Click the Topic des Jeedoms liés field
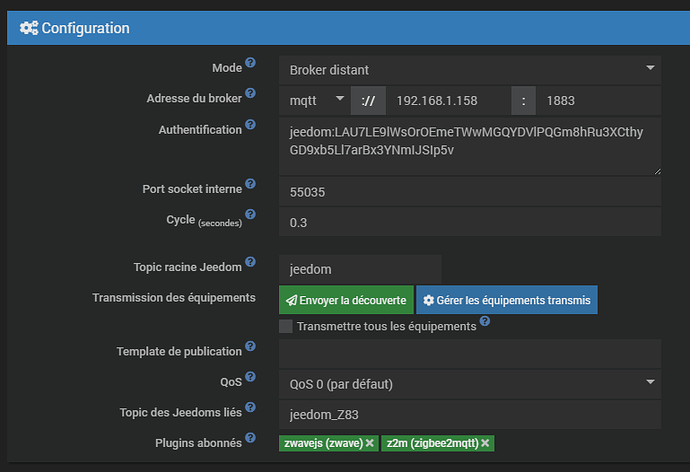This screenshot has height=472, width=690. point(469,414)
